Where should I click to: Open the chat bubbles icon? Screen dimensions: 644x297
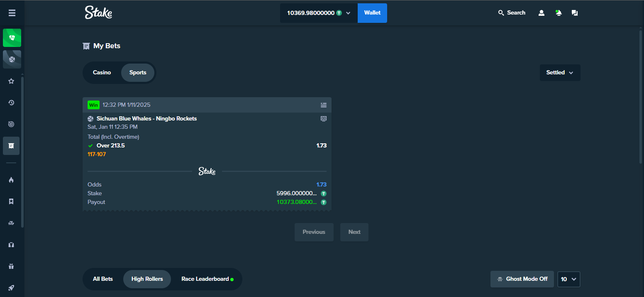click(575, 13)
